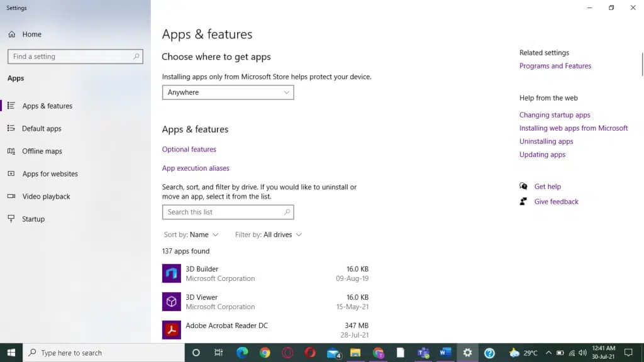Image resolution: width=644 pixels, height=362 pixels.
Task: Expand the Anywhere app source dropdown
Action: click(228, 92)
